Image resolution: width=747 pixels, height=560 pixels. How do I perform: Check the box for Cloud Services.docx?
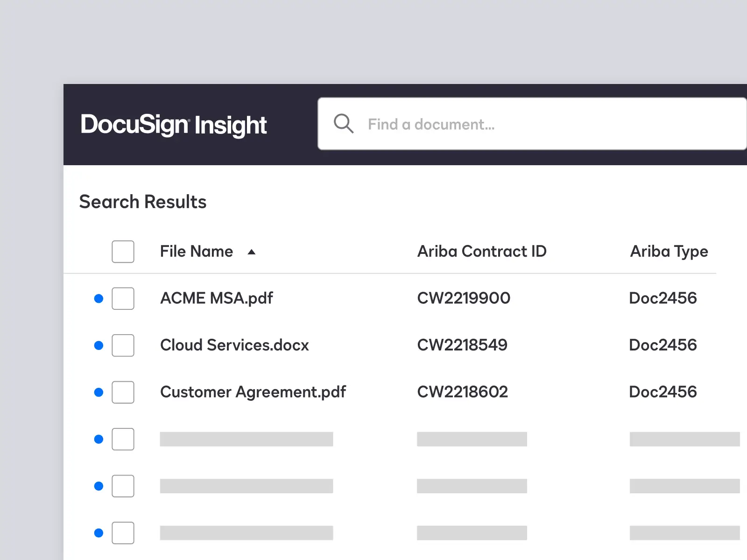[x=123, y=345]
